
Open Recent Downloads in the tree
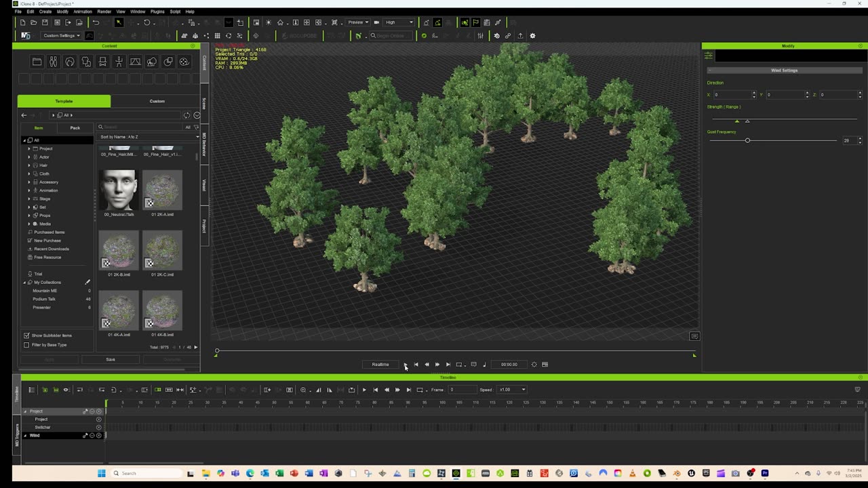pos(51,249)
